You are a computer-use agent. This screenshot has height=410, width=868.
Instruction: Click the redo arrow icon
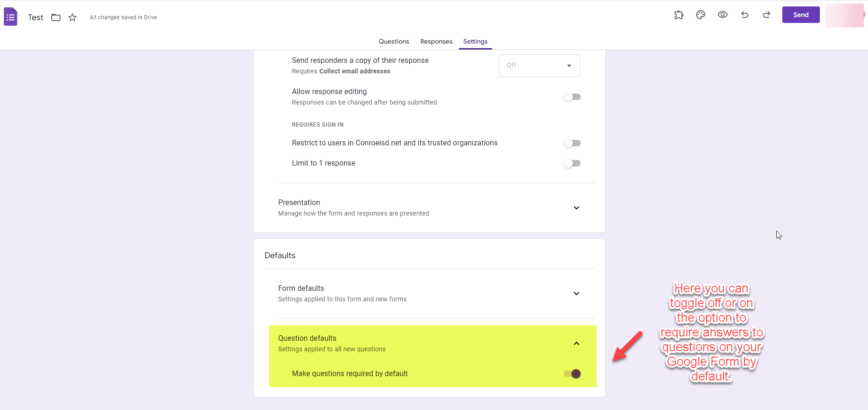pos(766,15)
